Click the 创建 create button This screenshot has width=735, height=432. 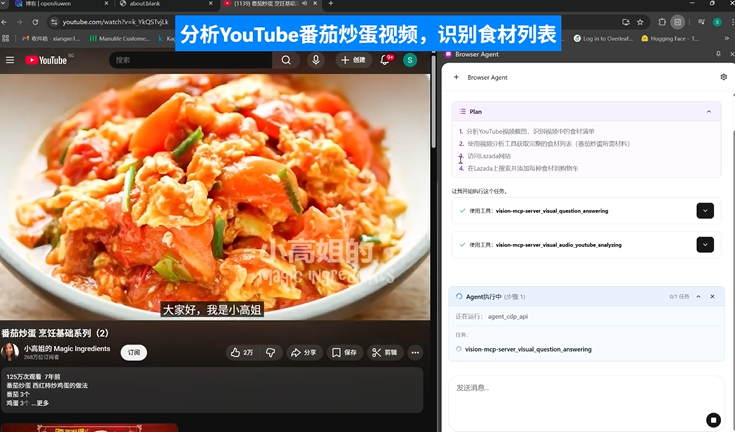[353, 60]
